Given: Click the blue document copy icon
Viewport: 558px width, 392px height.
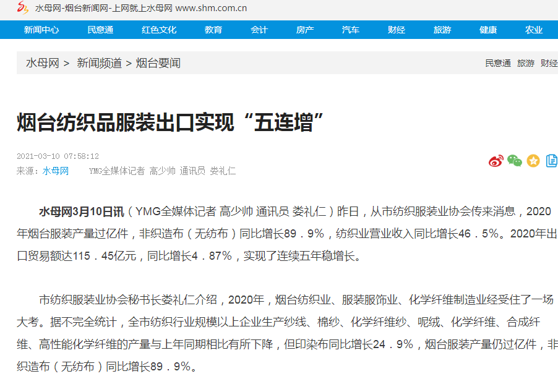Looking at the screenshot, I should click(551, 161).
